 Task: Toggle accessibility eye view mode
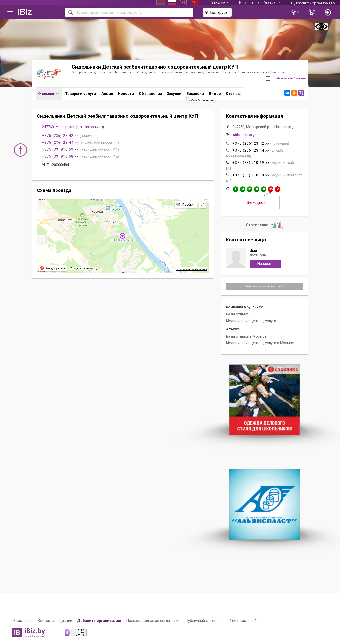click(x=321, y=26)
